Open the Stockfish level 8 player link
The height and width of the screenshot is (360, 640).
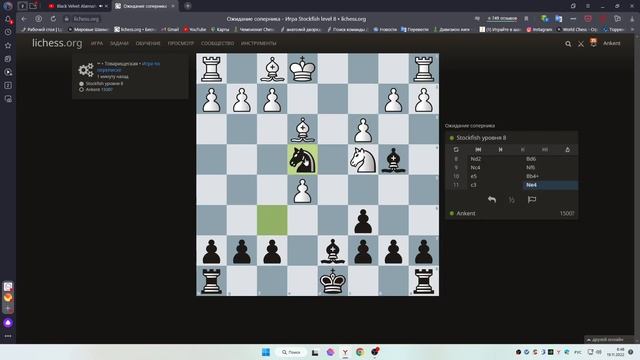(x=481, y=138)
